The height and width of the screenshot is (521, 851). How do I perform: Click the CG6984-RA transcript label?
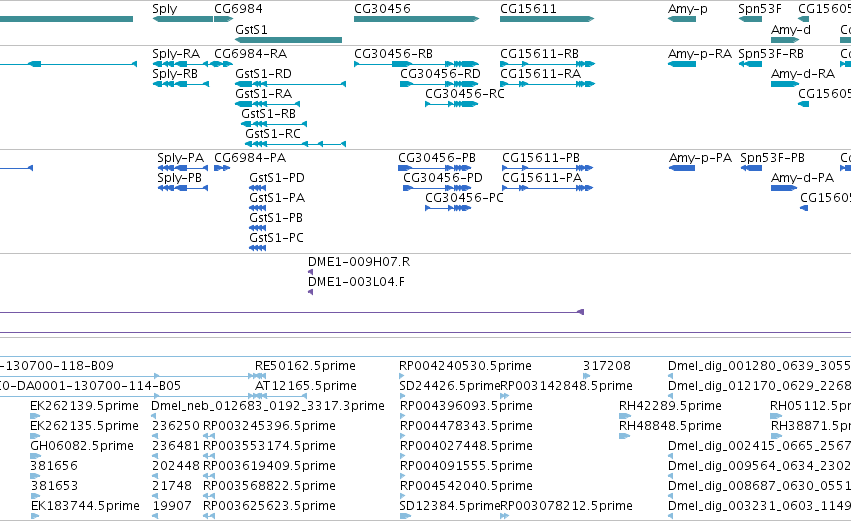click(251, 54)
